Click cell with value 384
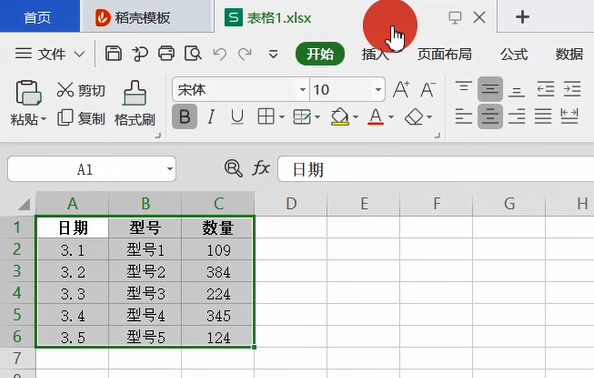Image resolution: width=594 pixels, height=378 pixels. click(x=218, y=272)
